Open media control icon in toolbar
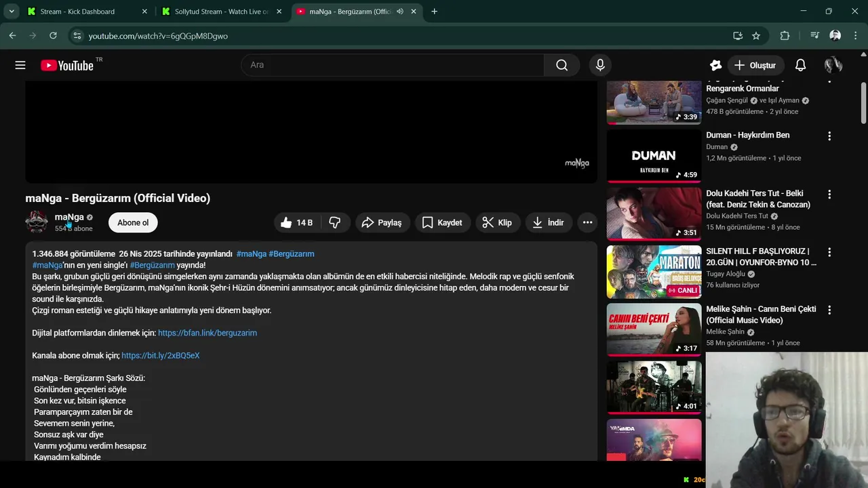868x488 pixels. [815, 36]
